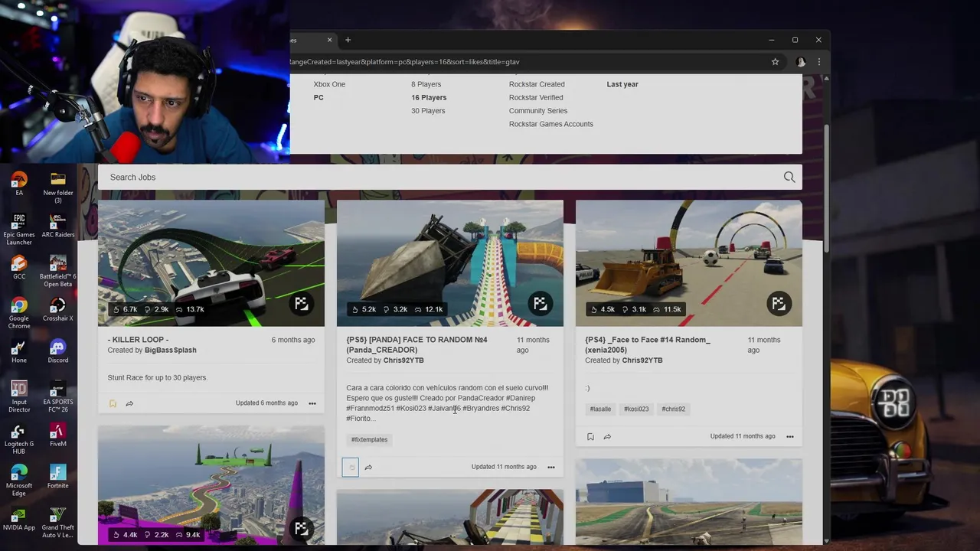This screenshot has width=980, height=551.
Task: Bookmark the PANDA FACE TO RANDOM job
Action: [x=351, y=467]
